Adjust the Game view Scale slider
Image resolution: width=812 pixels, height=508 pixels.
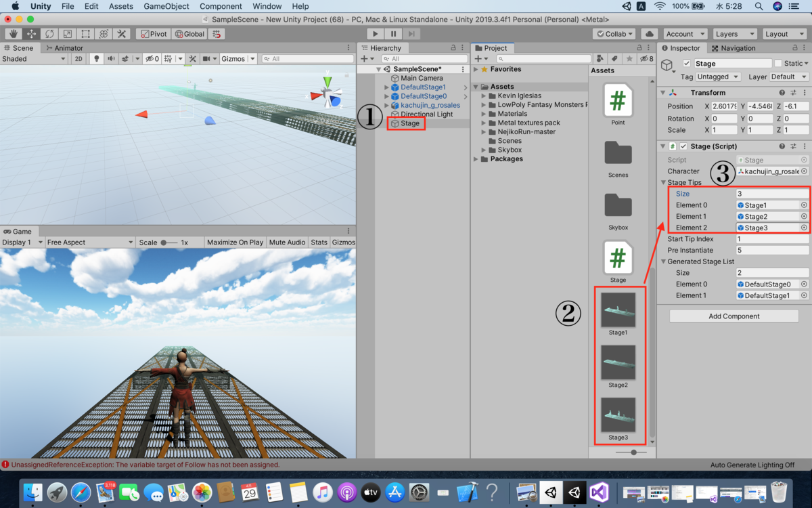168,242
